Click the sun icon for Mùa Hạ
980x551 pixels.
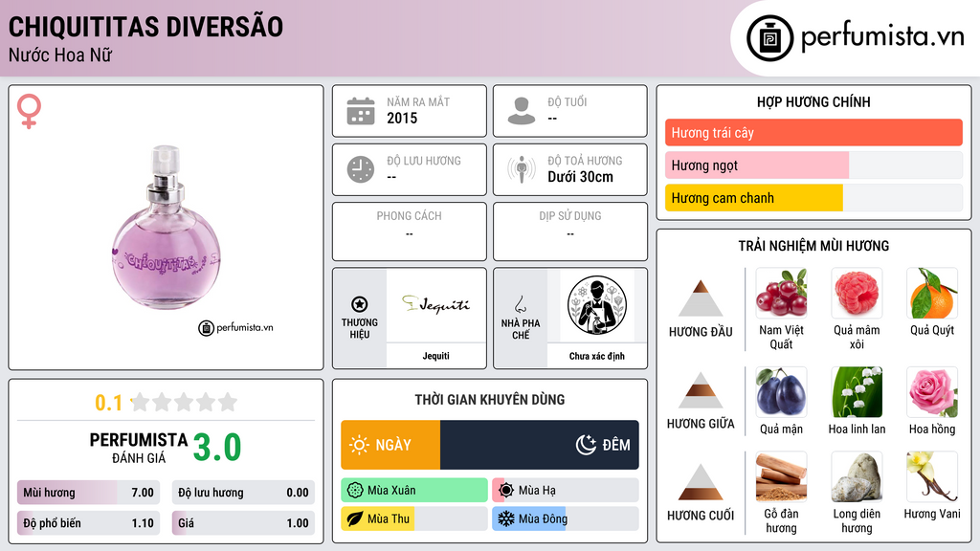coord(506,491)
